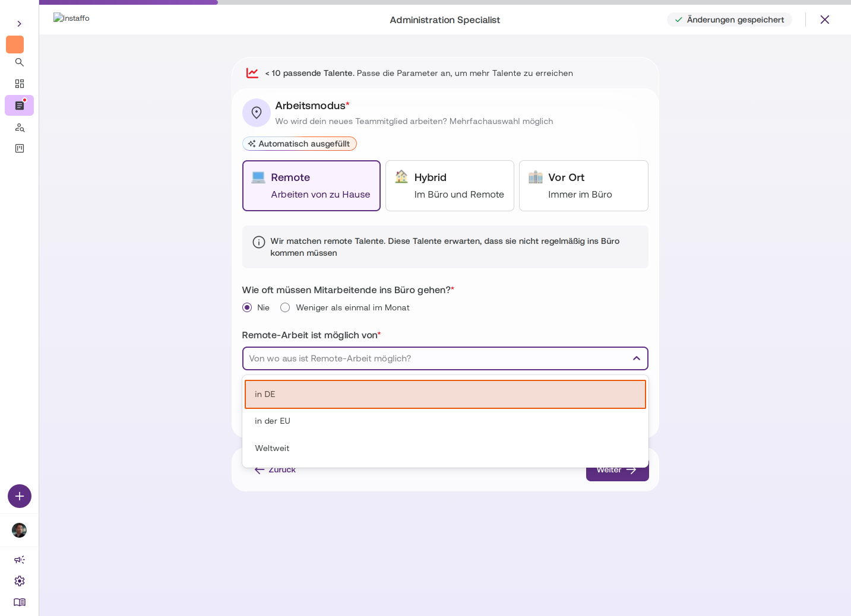Click the Änderungen gespeichert status badge

pyautogui.click(x=729, y=20)
